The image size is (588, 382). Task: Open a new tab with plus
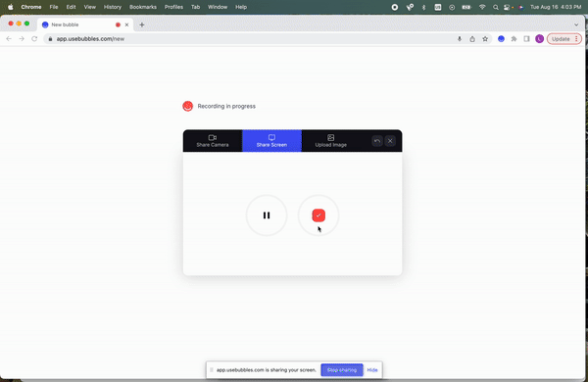142,24
